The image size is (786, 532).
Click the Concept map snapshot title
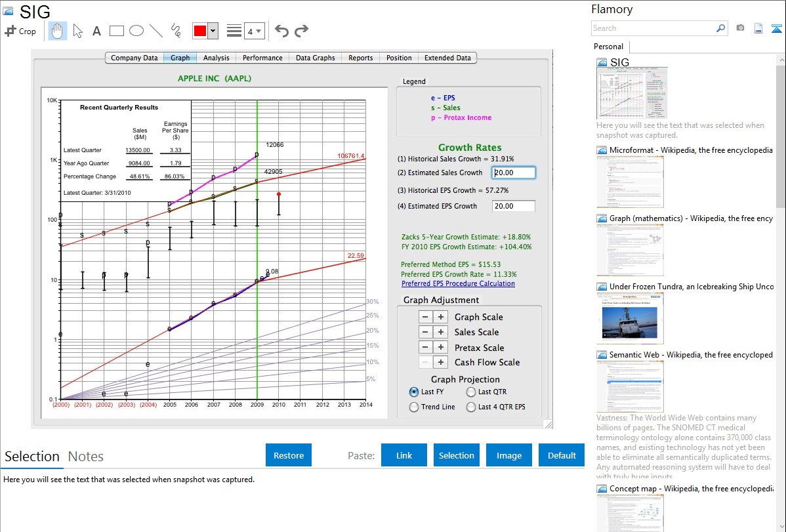pyautogui.click(x=691, y=489)
